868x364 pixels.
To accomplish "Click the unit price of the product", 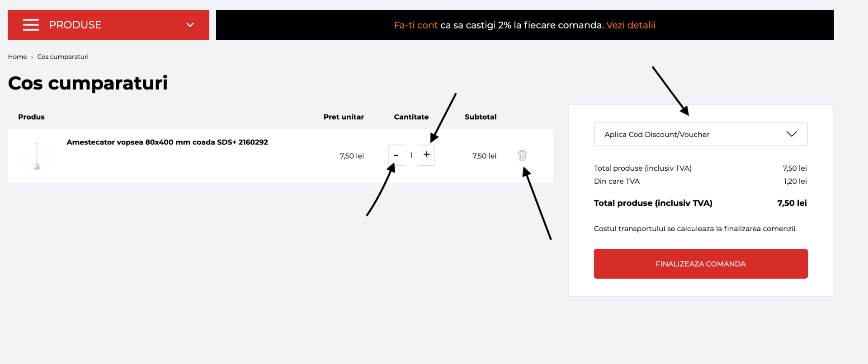I will [352, 156].
